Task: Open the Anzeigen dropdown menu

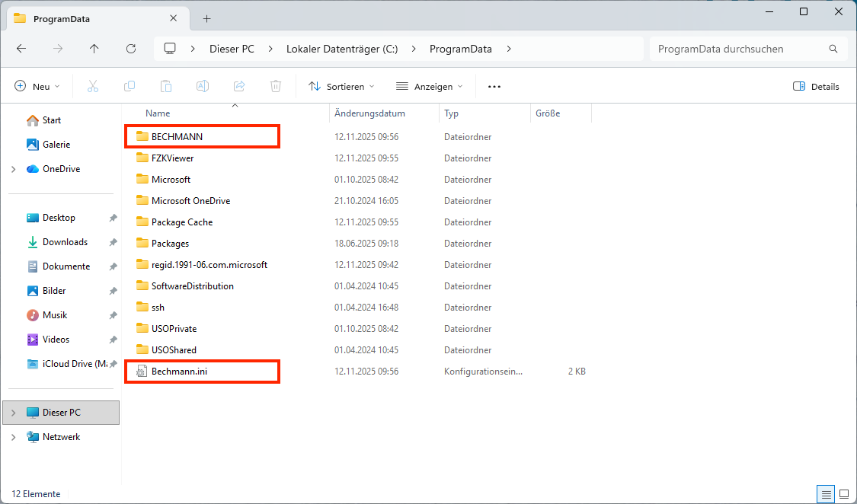Action: click(430, 87)
